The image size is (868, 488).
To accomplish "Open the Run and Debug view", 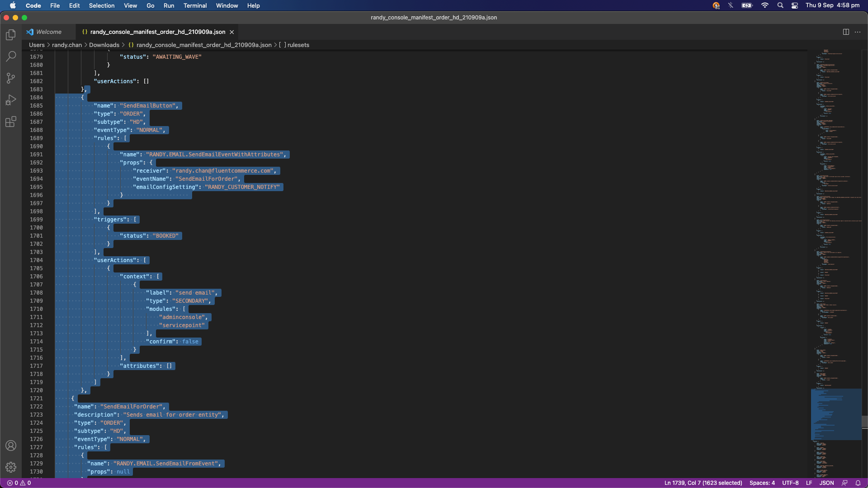I will pos(11,100).
